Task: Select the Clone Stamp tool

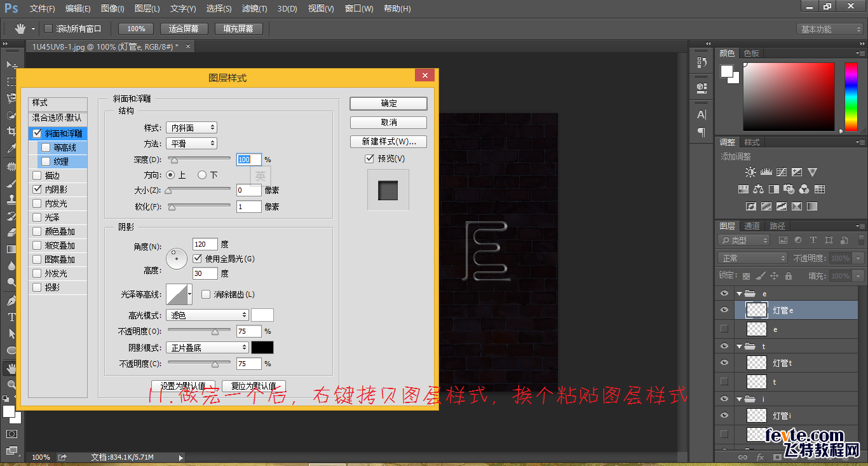Action: (11, 199)
